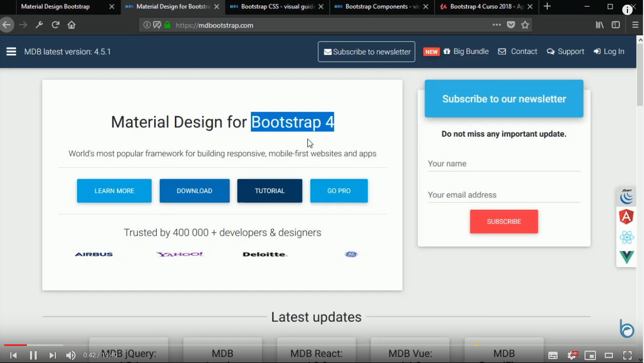This screenshot has height=363, width=644.
Task: Switch video to miniplayer mode
Action: tap(590, 355)
